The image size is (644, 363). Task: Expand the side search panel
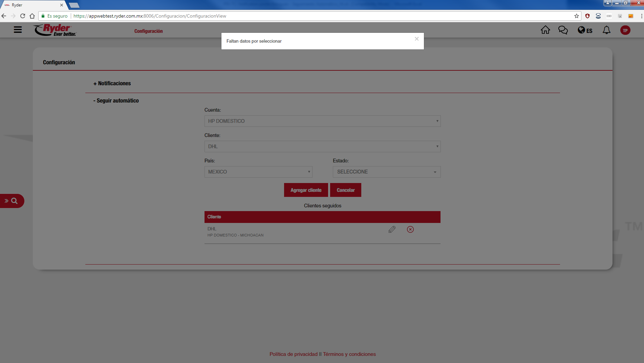[12, 201]
